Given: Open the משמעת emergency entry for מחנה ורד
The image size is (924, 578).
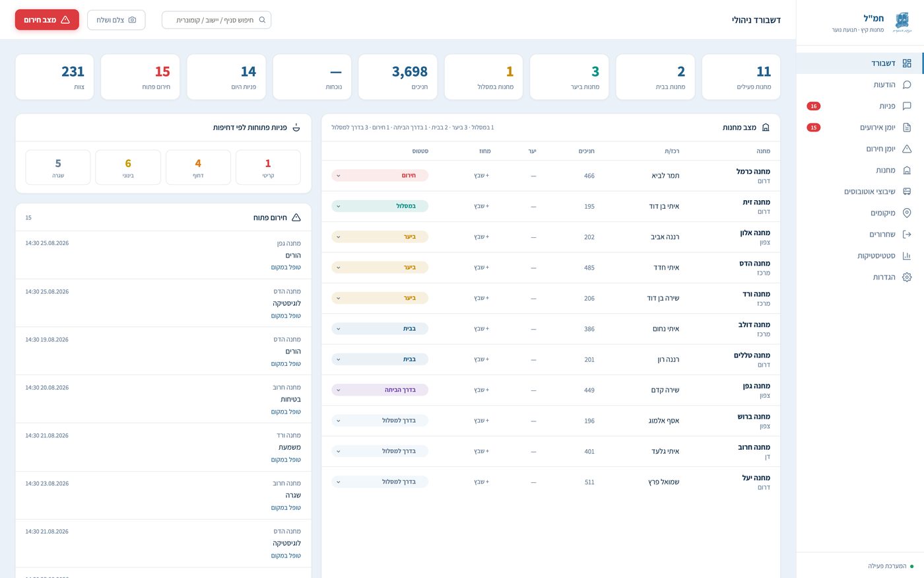Looking at the screenshot, I should [x=163, y=447].
